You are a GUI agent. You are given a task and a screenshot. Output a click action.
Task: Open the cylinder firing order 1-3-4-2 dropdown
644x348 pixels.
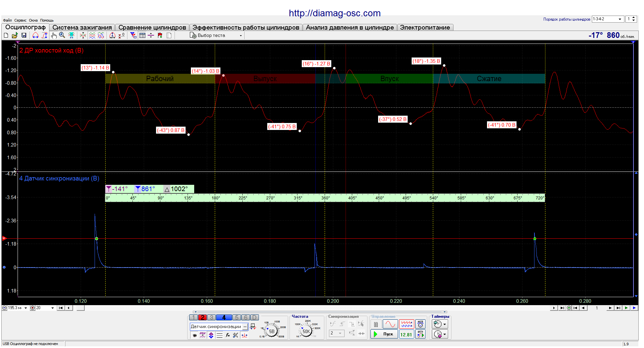pos(607,19)
